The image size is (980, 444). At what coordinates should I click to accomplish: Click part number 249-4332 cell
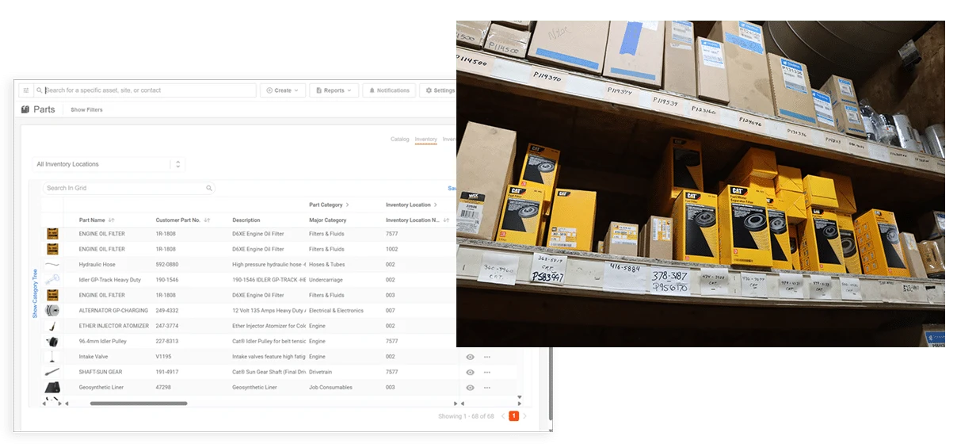pos(167,311)
